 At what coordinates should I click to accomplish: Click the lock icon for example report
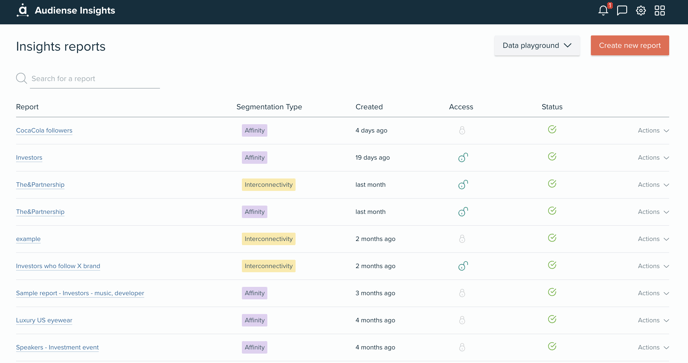pyautogui.click(x=462, y=239)
